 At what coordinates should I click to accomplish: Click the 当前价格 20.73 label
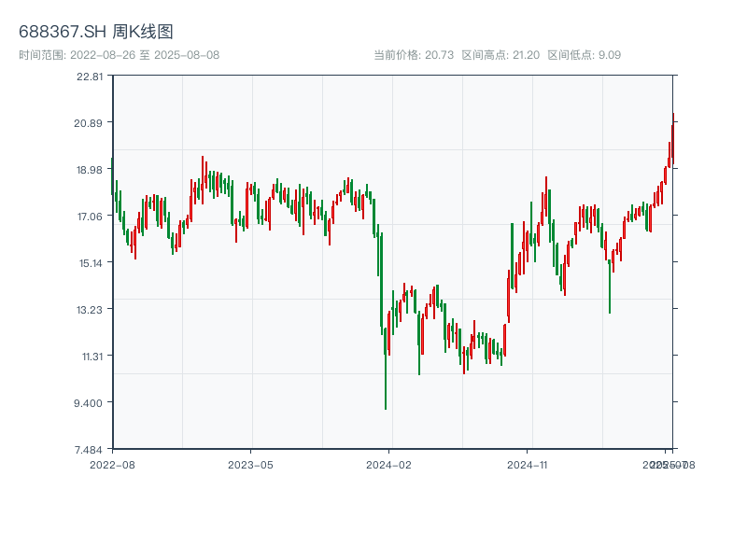[414, 55]
